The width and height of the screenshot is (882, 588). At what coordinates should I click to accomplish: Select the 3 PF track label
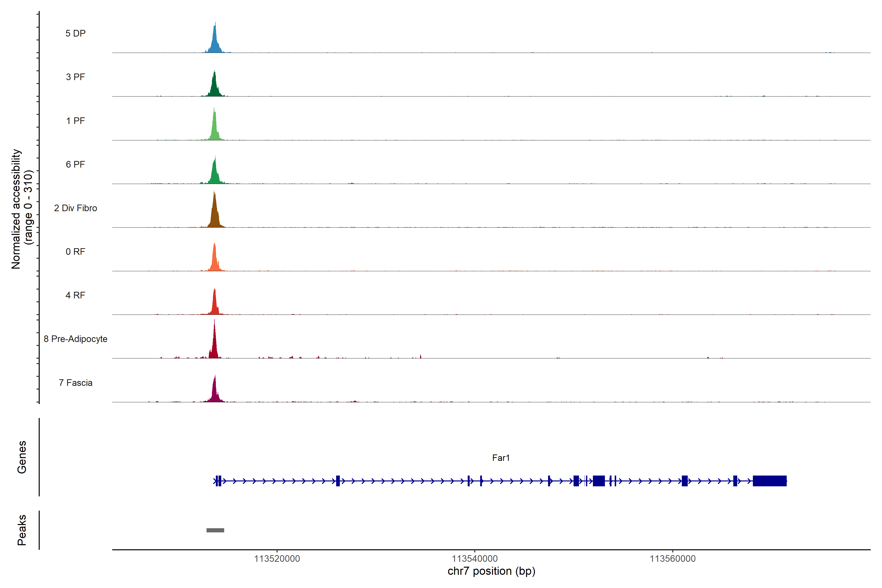click(75, 77)
